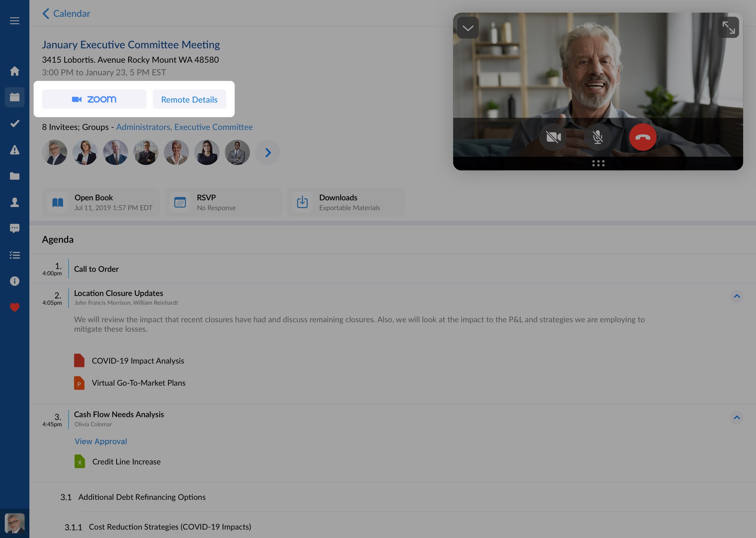
Task: Unmute microphone in video call
Action: click(597, 137)
